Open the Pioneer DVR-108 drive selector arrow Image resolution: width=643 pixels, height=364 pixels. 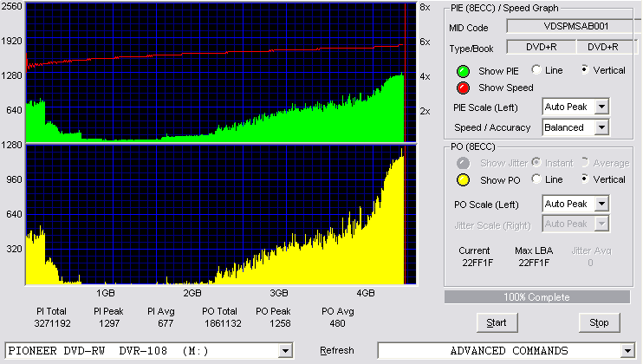click(285, 351)
